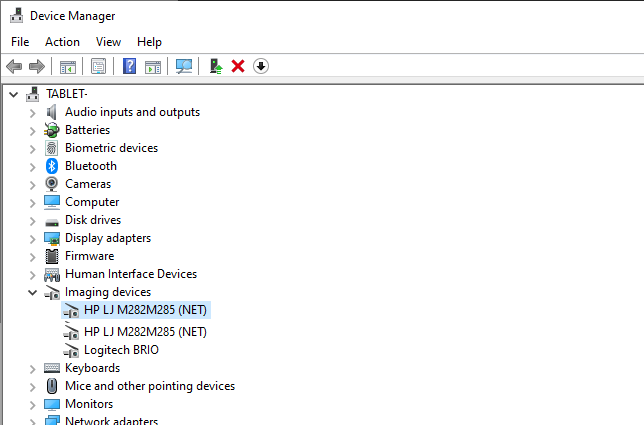This screenshot has width=644, height=425.
Task: Expand the Mice and other pointing devices category
Action: (x=32, y=387)
